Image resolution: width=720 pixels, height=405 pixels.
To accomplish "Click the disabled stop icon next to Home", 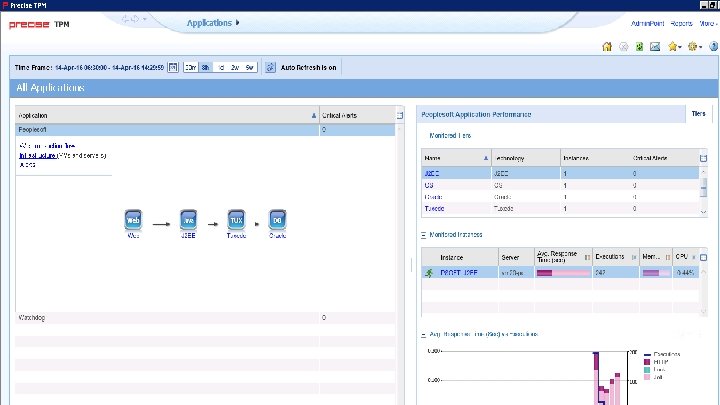I will [x=624, y=46].
